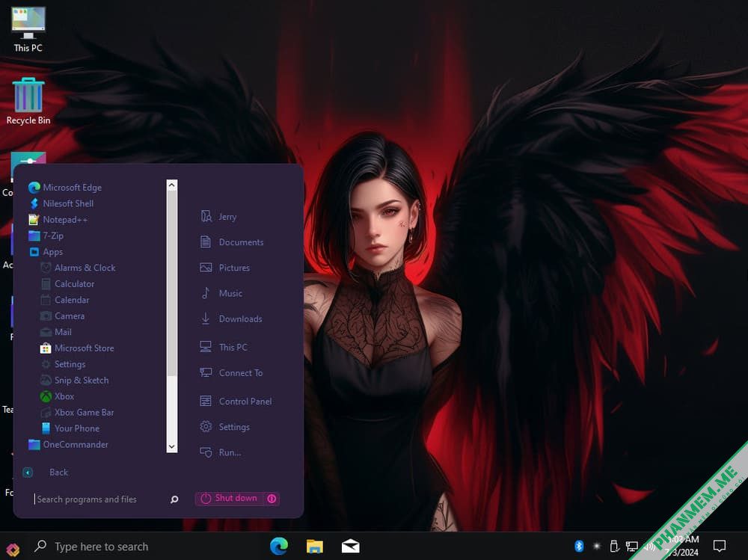Open File Explorer from the taskbar
Image resolution: width=748 pixels, height=560 pixels.
click(x=315, y=546)
